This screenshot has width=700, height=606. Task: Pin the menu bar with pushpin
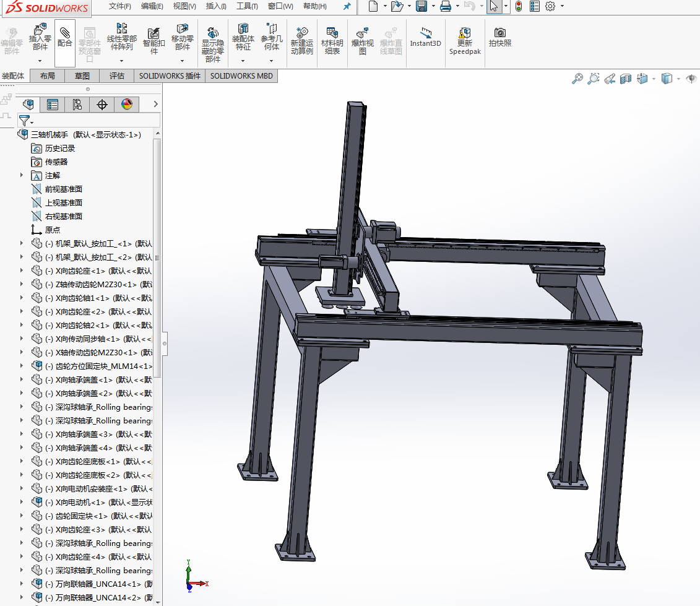347,6
